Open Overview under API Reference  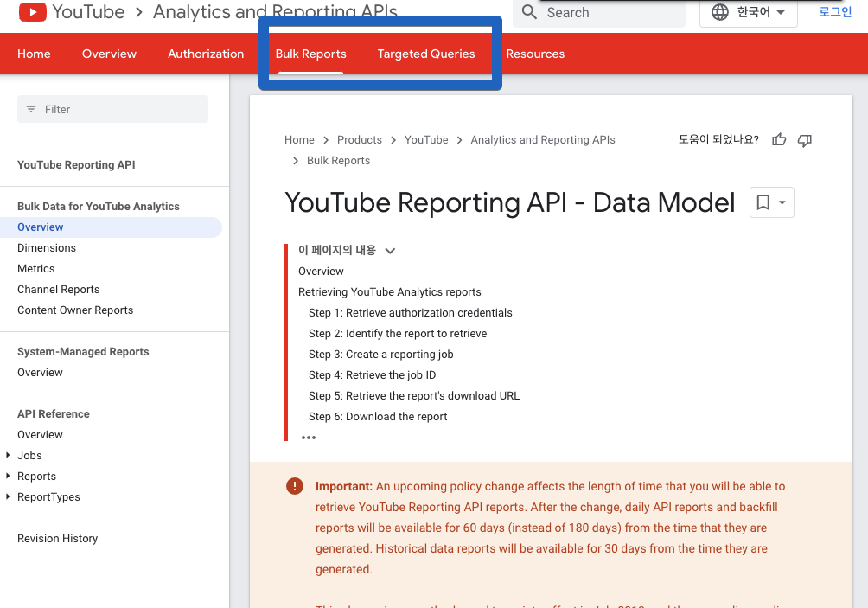point(40,435)
